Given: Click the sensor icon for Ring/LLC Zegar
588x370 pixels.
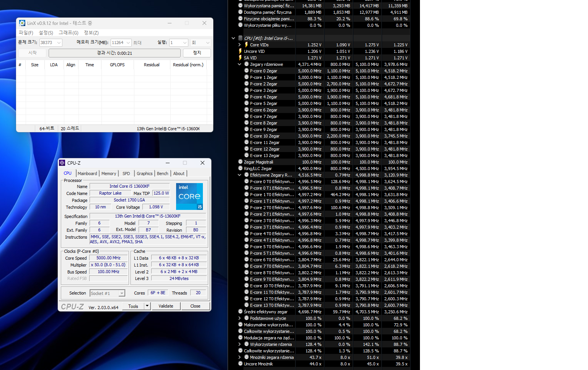Looking at the screenshot, I should [240, 169].
